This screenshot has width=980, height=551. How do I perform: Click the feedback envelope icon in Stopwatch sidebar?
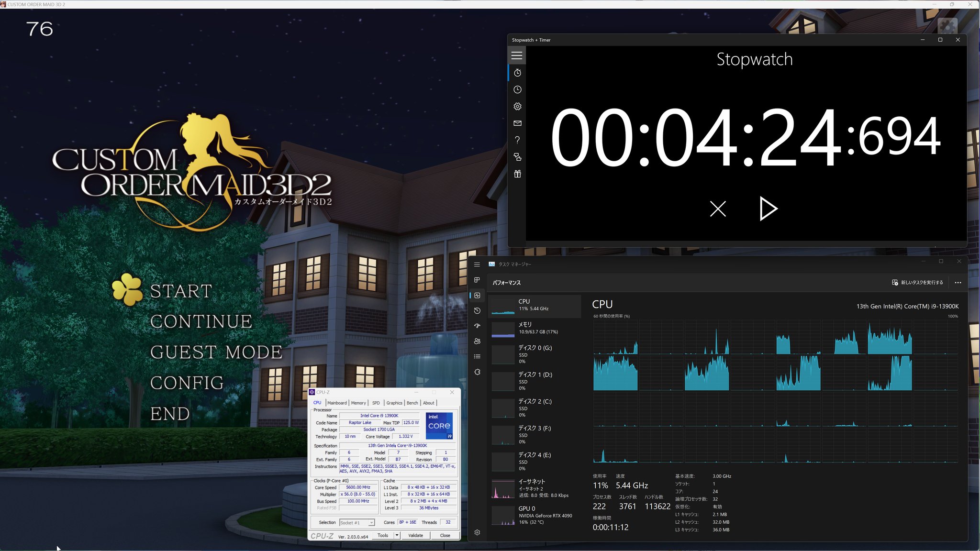pyautogui.click(x=517, y=123)
